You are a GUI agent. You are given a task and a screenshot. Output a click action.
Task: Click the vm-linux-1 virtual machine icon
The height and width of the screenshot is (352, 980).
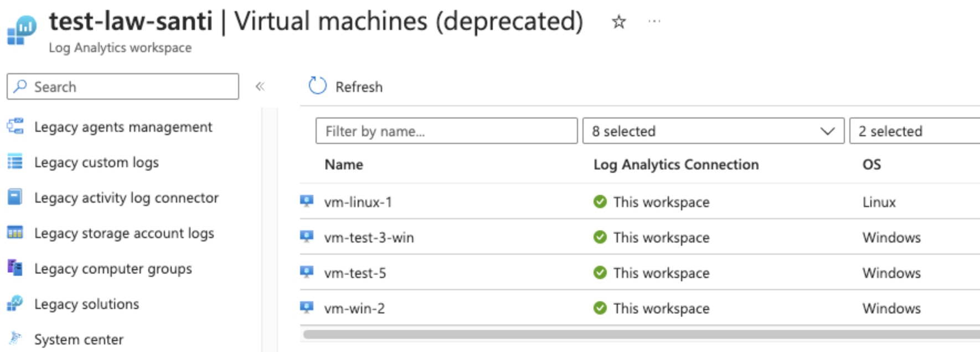(x=307, y=201)
